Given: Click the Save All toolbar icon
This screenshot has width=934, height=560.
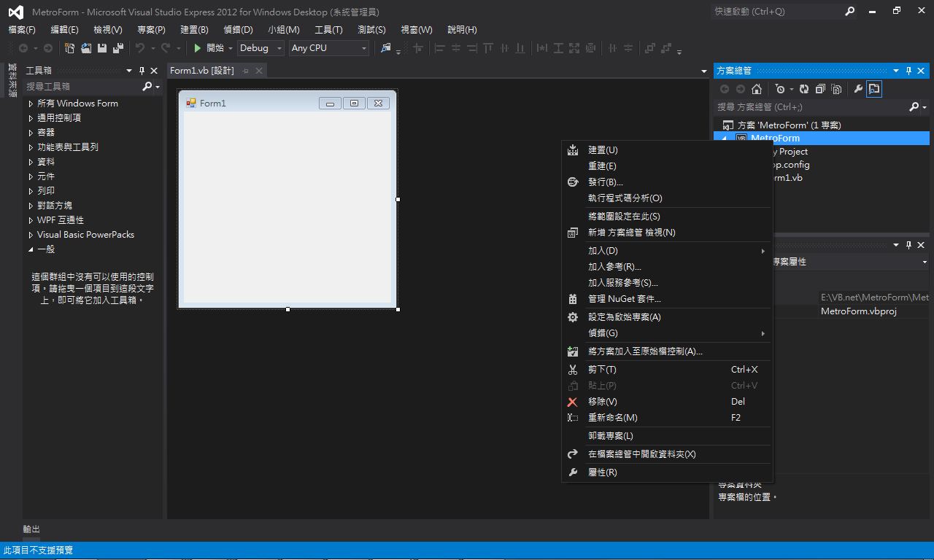Looking at the screenshot, I should pyautogui.click(x=117, y=48).
